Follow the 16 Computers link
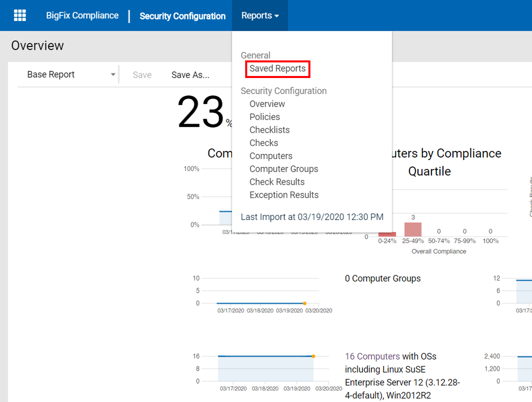This screenshot has width=532, height=402. 372,356
